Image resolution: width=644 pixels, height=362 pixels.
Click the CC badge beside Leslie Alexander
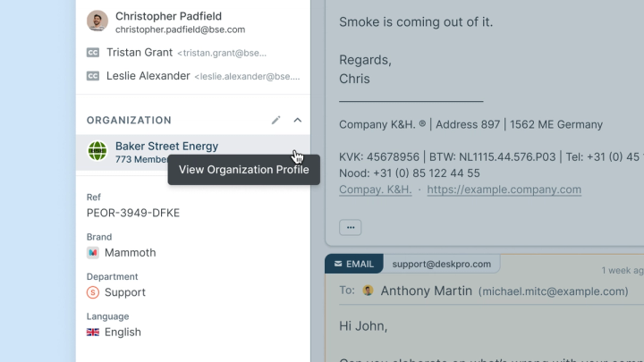pyautogui.click(x=93, y=76)
